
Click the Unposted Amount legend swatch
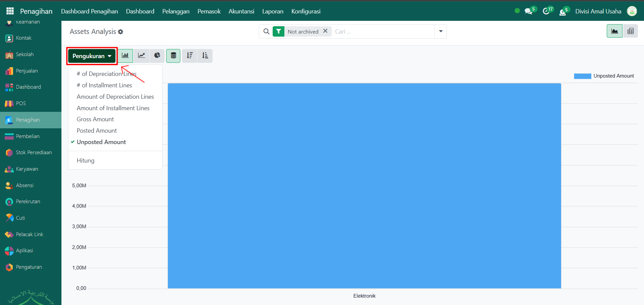tap(582, 76)
